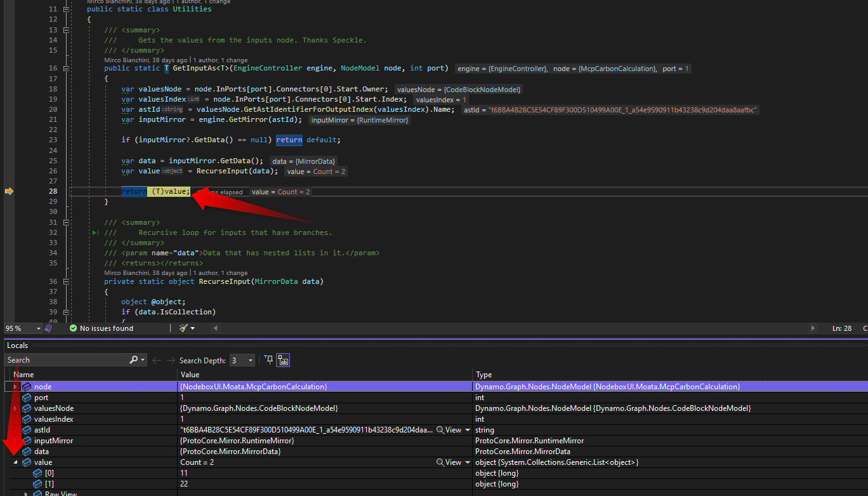
Task: Toggle the highlighted Locals toolbar button beside the pin
Action: point(283,360)
